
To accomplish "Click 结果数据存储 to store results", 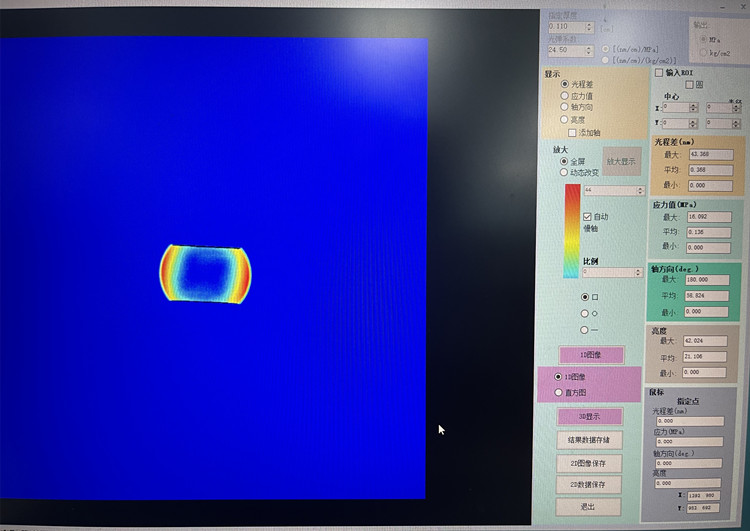I will point(590,440).
